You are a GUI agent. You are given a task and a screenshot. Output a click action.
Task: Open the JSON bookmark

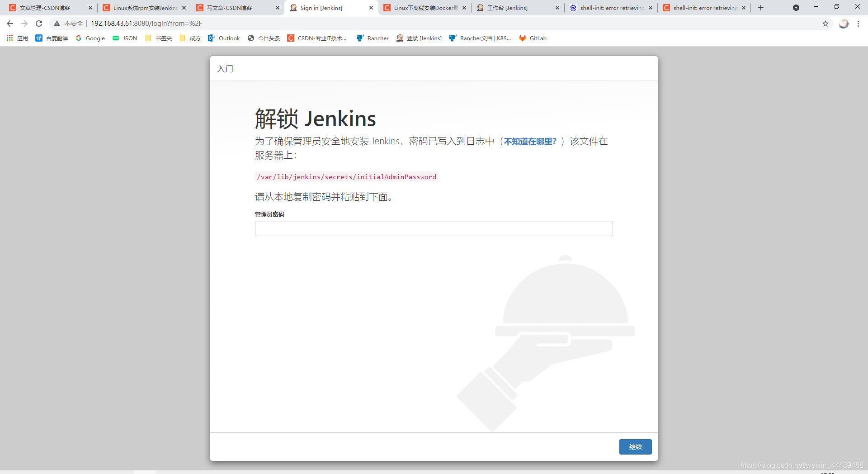coord(125,38)
